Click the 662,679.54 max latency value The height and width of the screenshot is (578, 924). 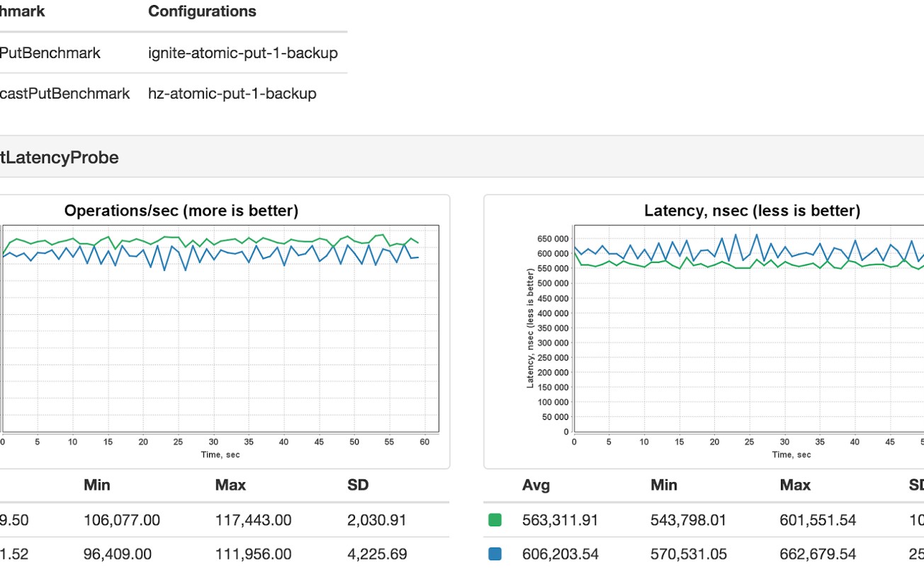[818, 554]
